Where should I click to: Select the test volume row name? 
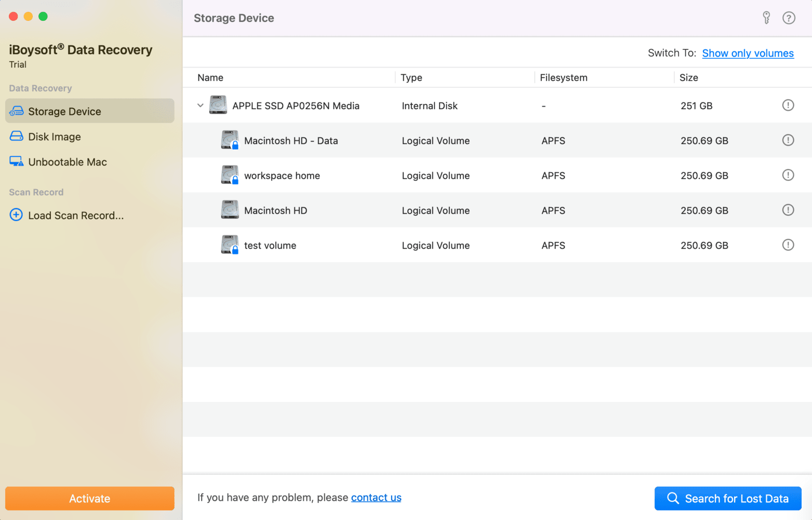(x=270, y=245)
